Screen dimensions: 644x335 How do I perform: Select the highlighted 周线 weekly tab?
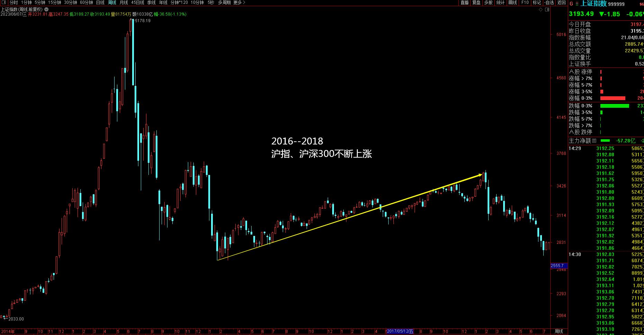112,2
